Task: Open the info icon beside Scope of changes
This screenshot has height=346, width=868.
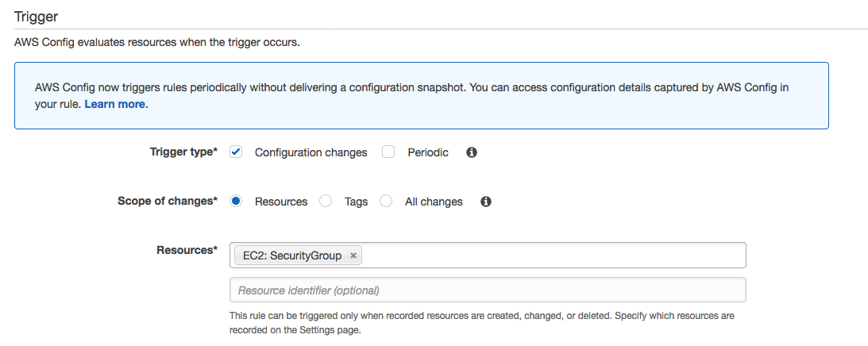Action: coord(486,202)
